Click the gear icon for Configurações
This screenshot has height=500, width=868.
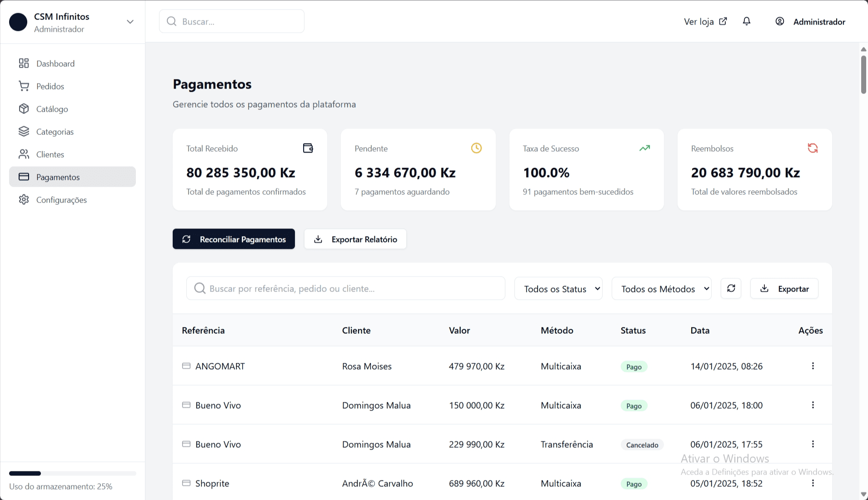pyautogui.click(x=24, y=199)
